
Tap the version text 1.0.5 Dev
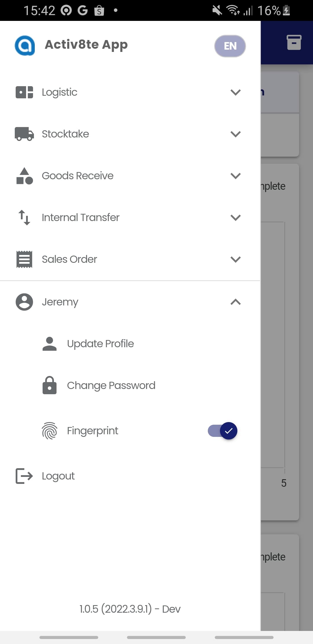pos(130,609)
